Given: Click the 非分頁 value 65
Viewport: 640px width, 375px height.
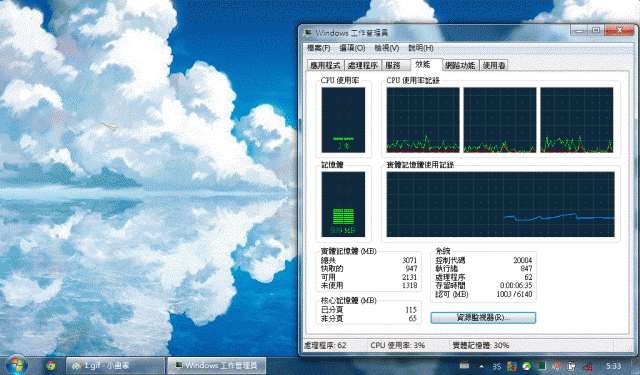Looking at the screenshot, I should 413,318.
